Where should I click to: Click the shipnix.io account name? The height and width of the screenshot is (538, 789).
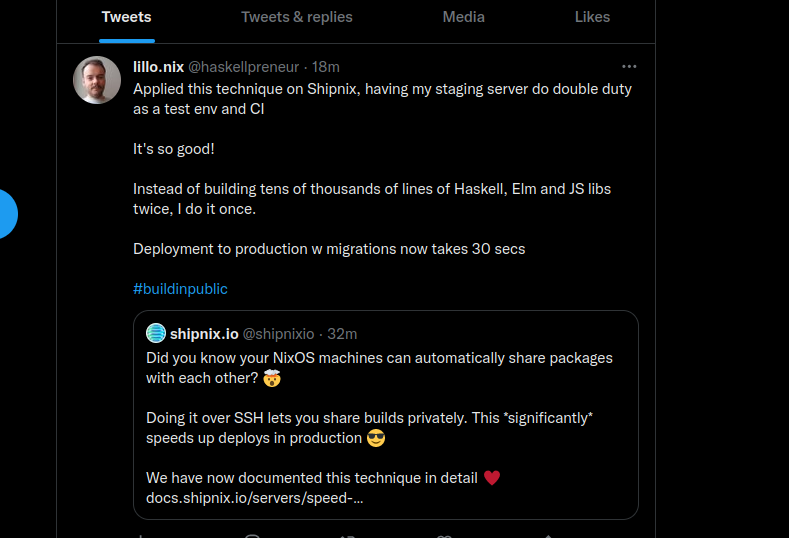204,333
